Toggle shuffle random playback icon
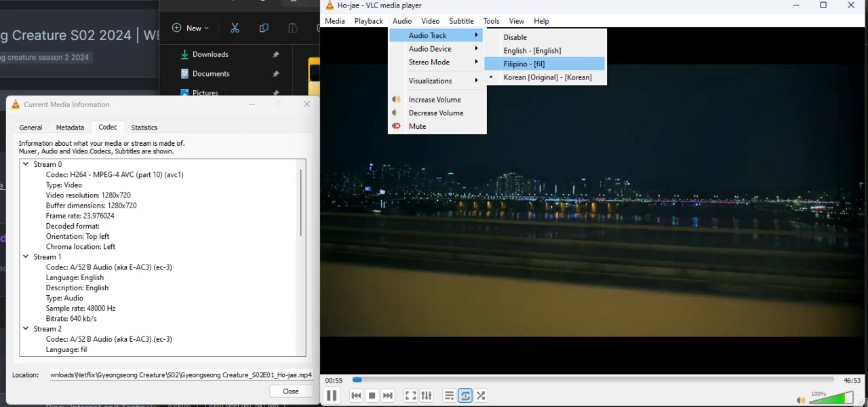This screenshot has width=868, height=407. coord(481,395)
